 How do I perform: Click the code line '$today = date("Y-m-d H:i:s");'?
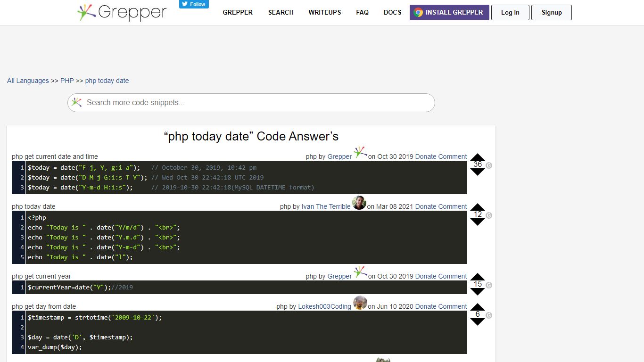80,187
